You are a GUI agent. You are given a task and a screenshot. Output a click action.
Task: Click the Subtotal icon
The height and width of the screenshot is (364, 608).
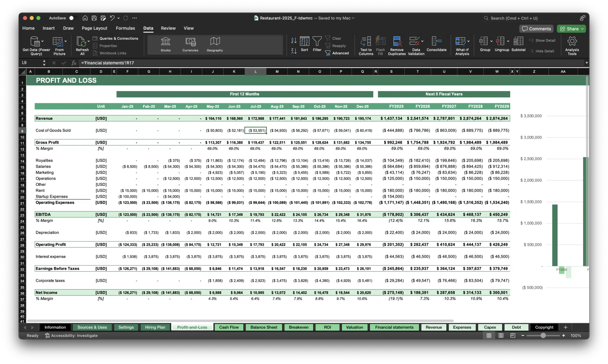(x=518, y=41)
